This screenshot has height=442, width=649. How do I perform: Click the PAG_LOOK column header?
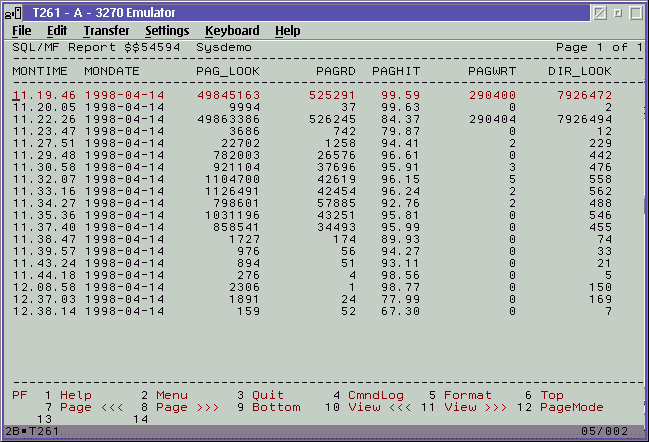228,71
